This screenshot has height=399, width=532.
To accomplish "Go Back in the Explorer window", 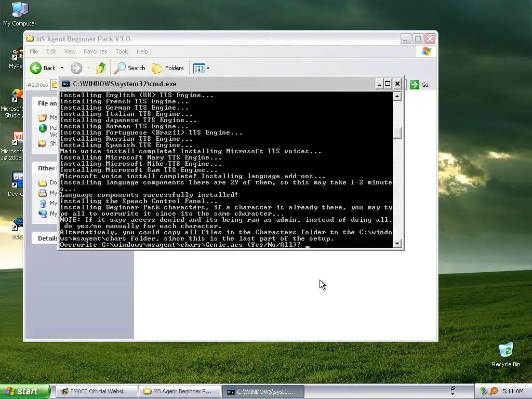I will 43,68.
